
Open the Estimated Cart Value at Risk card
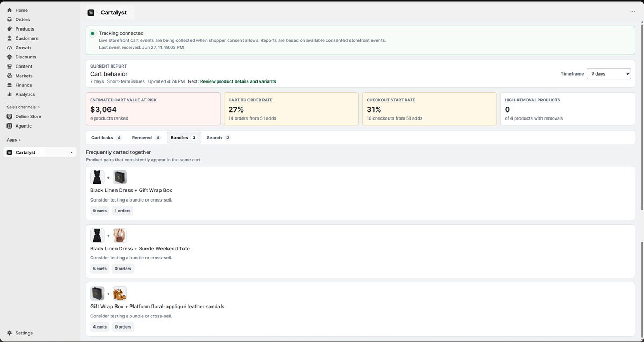153,109
